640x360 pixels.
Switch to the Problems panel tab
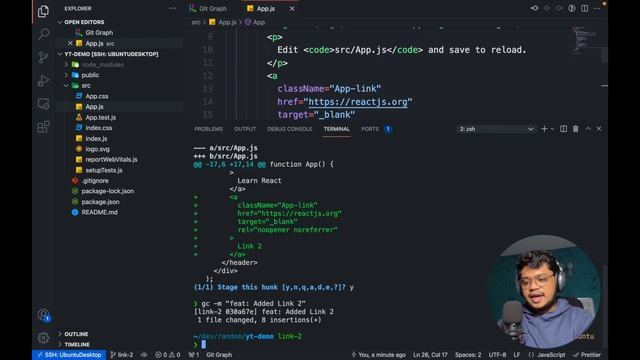[x=209, y=129]
